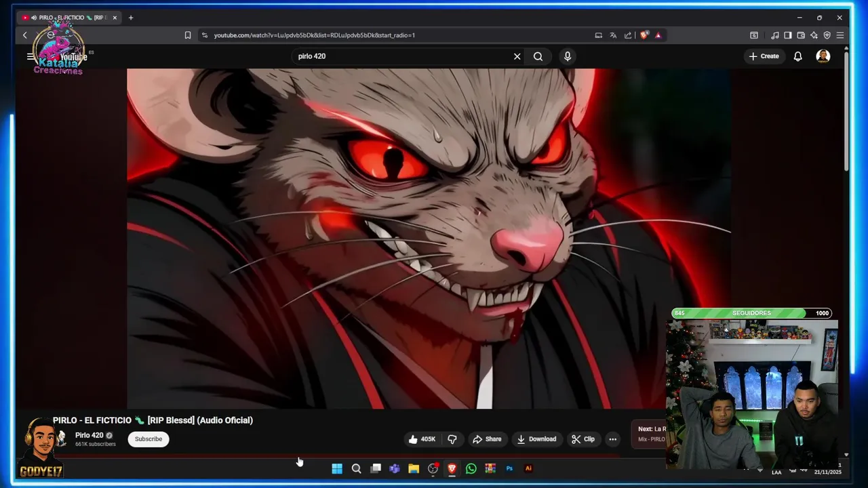
Task: Open the Brave tab search icon
Action: click(754, 35)
